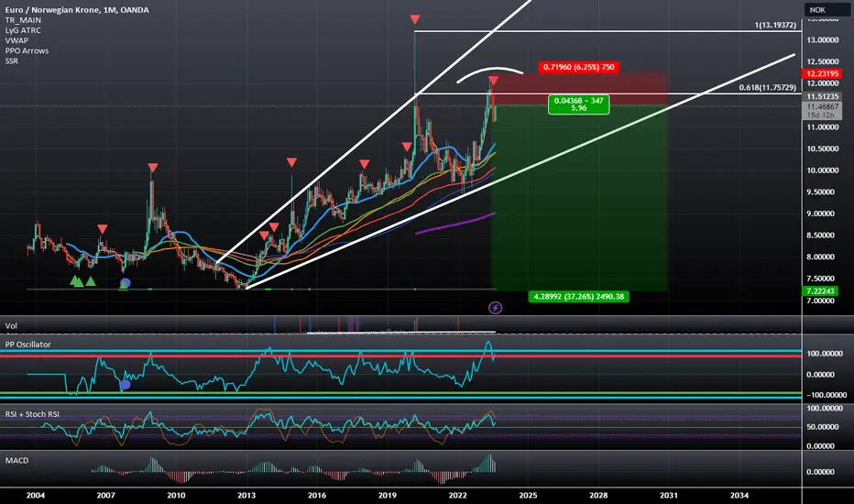Viewport: 854px width, 504px height.
Task: Click the 50.00000 label on the RSI scale
Action: (x=823, y=427)
